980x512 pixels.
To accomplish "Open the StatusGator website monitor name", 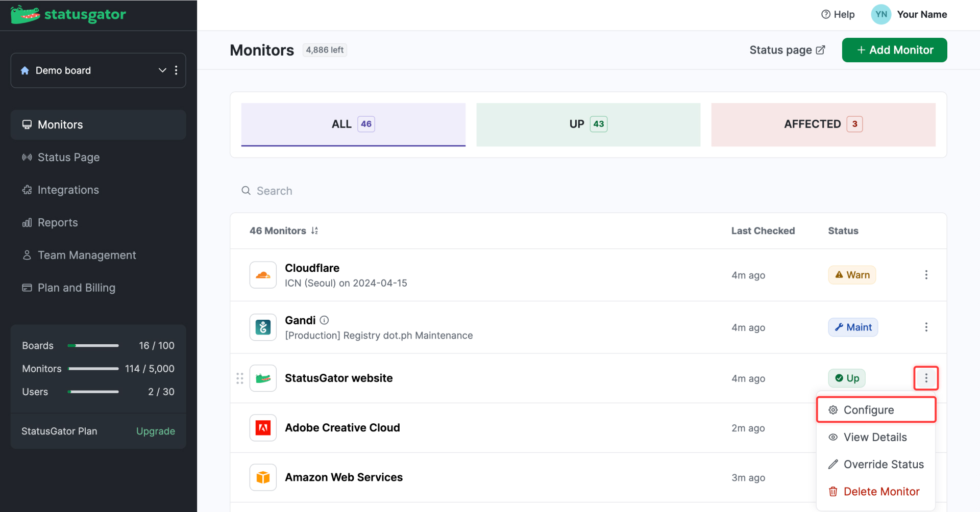I will (339, 378).
